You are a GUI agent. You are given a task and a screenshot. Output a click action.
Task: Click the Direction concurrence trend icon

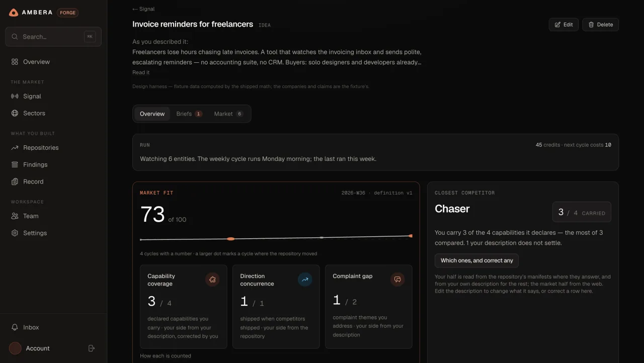pyautogui.click(x=305, y=280)
